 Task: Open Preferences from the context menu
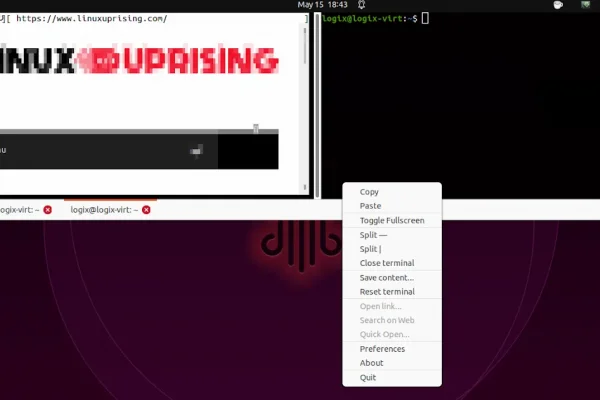[392, 349]
